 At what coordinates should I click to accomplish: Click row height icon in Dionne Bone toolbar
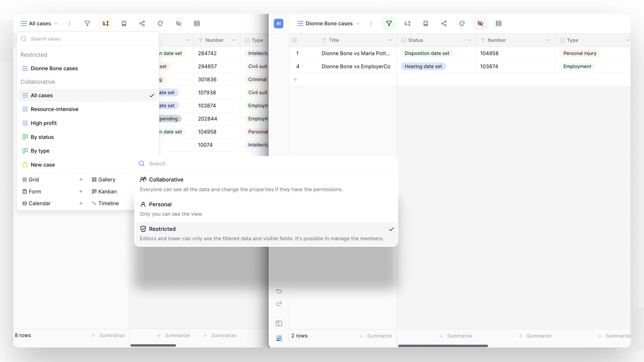point(499,24)
